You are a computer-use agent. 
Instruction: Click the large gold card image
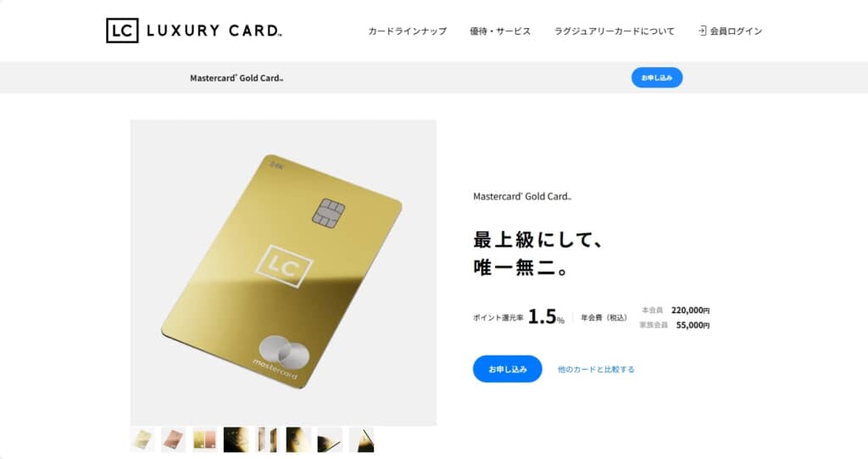coord(283,272)
